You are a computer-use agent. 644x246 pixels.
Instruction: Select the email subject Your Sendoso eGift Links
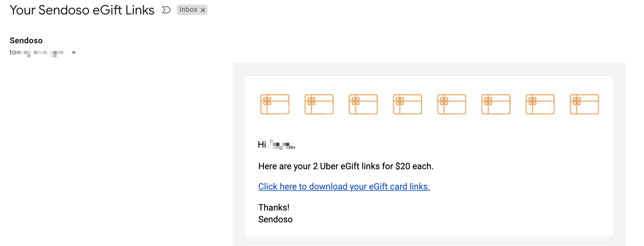click(x=82, y=10)
